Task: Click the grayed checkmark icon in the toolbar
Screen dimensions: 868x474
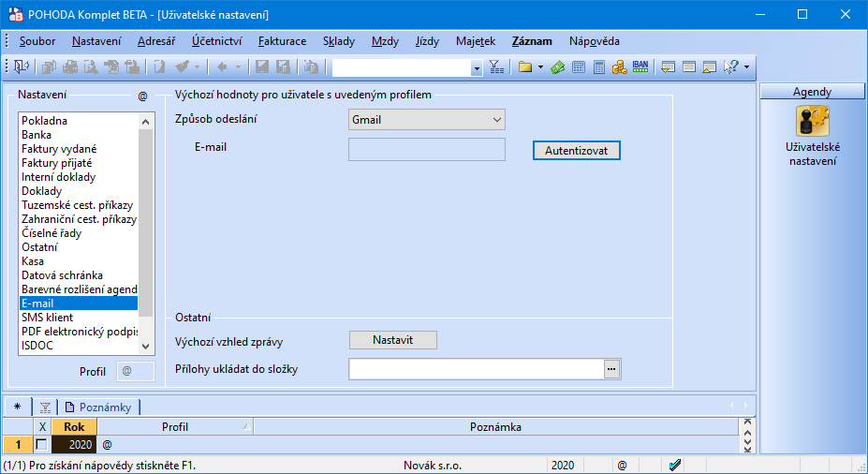Action: click(182, 67)
